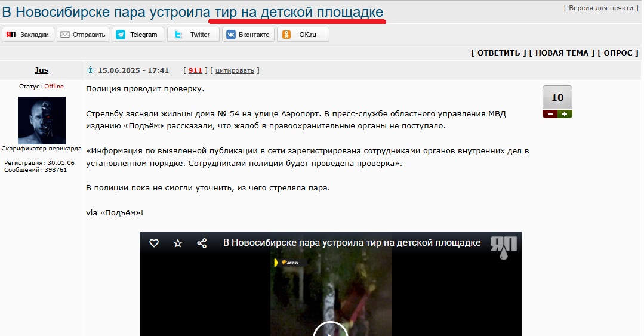Screen dimensions: 644x336
Task: Share the topic to Telegram
Action: click(x=138, y=35)
